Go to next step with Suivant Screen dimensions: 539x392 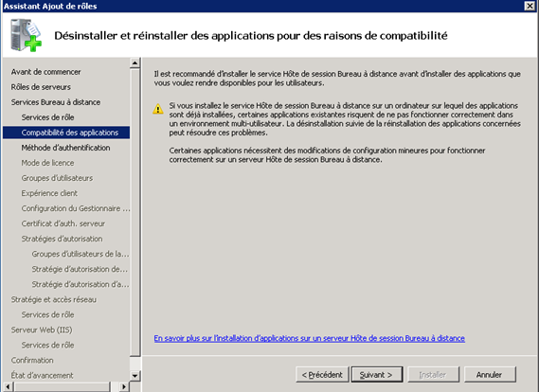(x=377, y=374)
